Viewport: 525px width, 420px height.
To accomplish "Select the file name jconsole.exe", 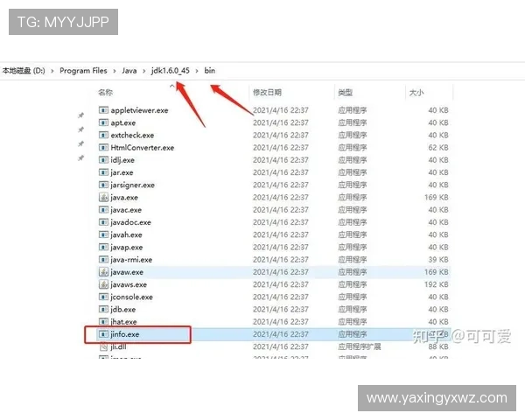I will coord(132,297).
